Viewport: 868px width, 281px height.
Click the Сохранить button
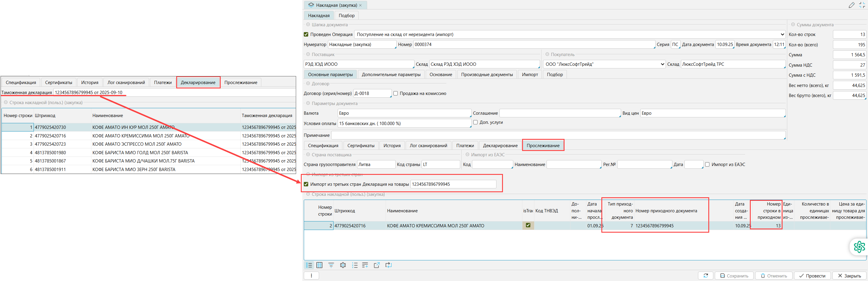[734, 276]
